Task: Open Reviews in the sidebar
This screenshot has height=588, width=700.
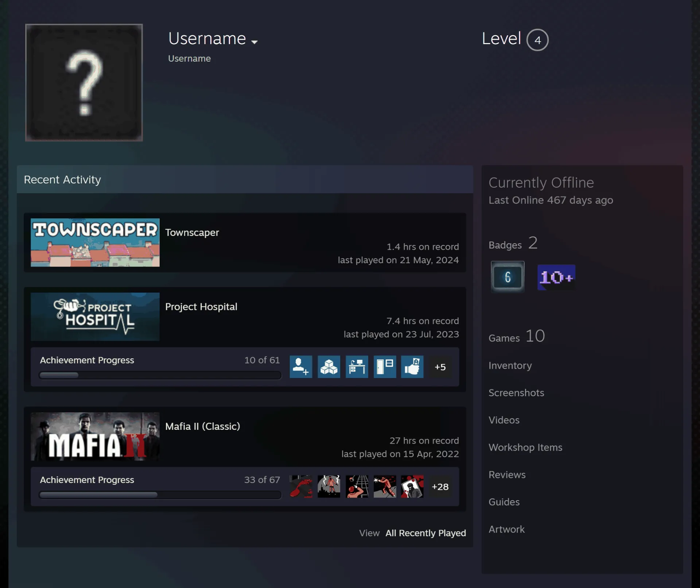Action: (507, 475)
